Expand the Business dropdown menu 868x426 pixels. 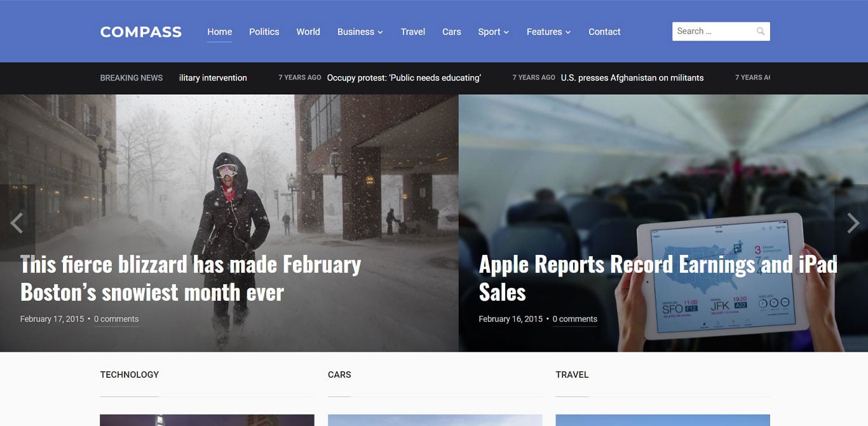coord(360,32)
